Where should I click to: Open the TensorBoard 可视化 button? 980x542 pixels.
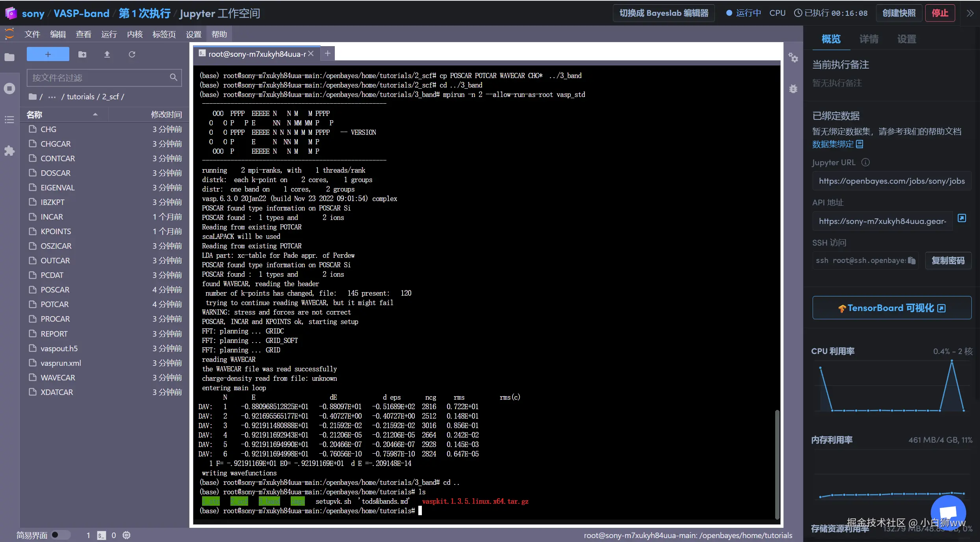891,308
